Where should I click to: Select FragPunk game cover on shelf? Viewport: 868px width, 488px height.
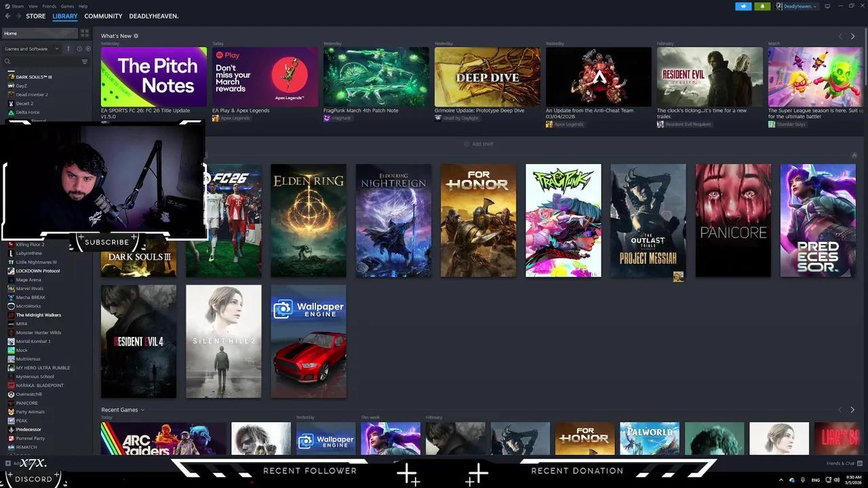click(564, 220)
